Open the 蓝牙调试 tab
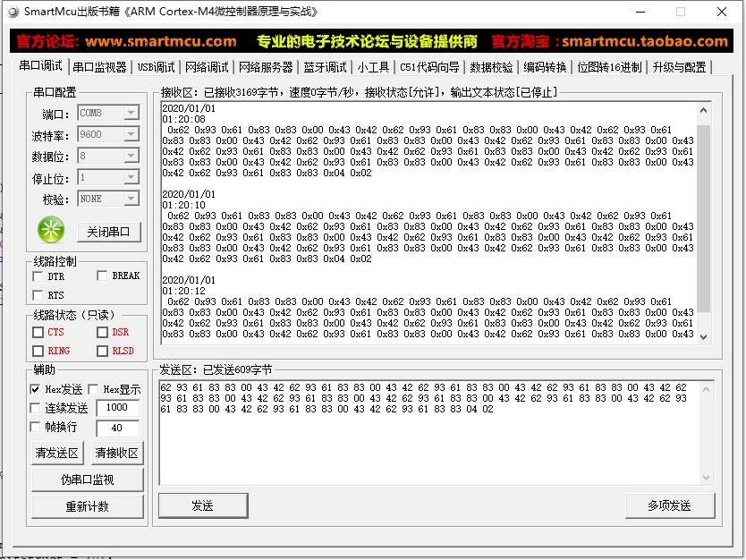746x560 pixels. 325,65
